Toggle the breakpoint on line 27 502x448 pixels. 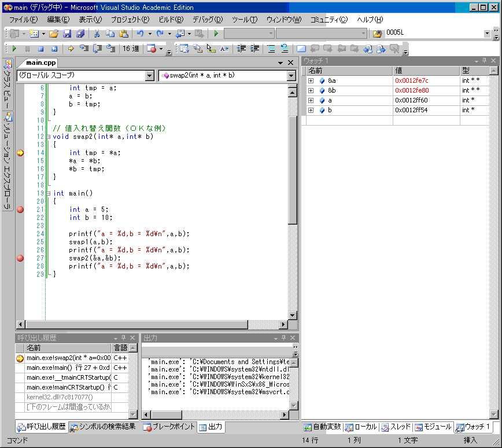[x=20, y=258]
